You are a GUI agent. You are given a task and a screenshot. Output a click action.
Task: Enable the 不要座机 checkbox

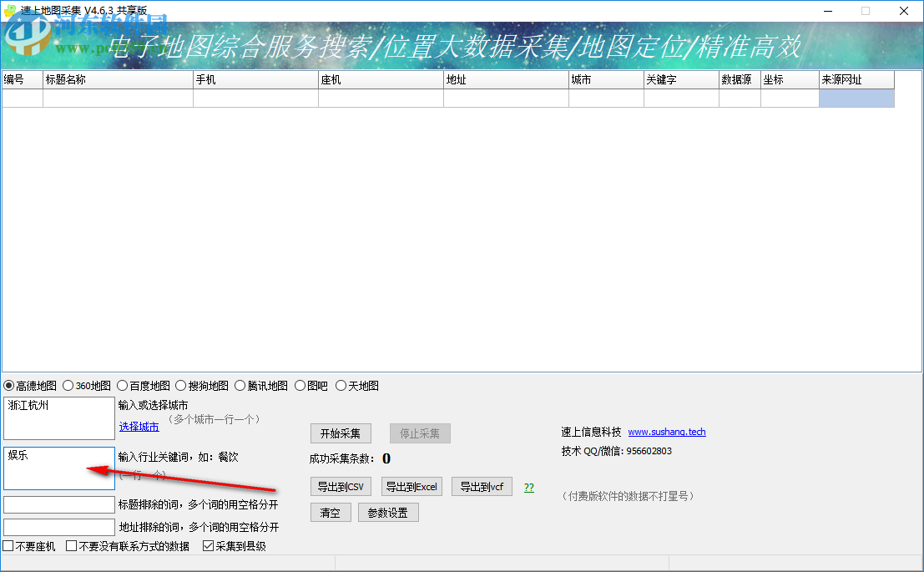(x=8, y=545)
